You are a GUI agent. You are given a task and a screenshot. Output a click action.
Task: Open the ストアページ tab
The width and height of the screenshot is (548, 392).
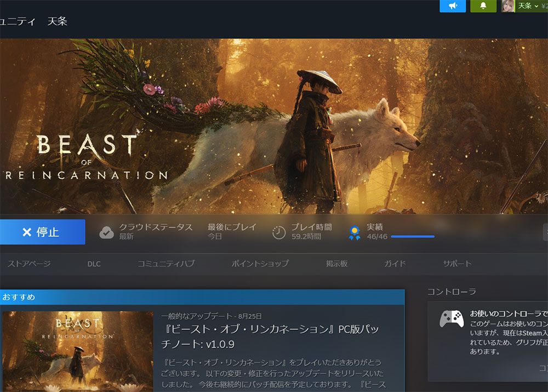click(30, 264)
